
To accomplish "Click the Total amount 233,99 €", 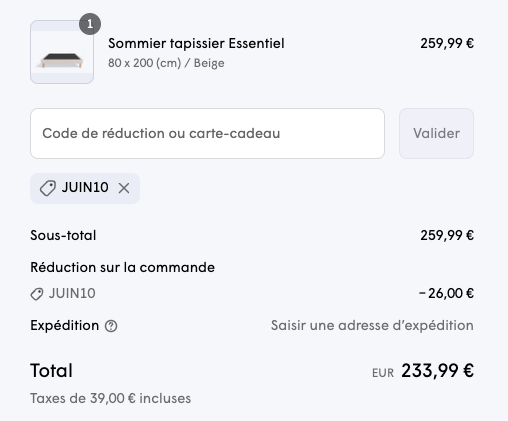I will point(437,371).
